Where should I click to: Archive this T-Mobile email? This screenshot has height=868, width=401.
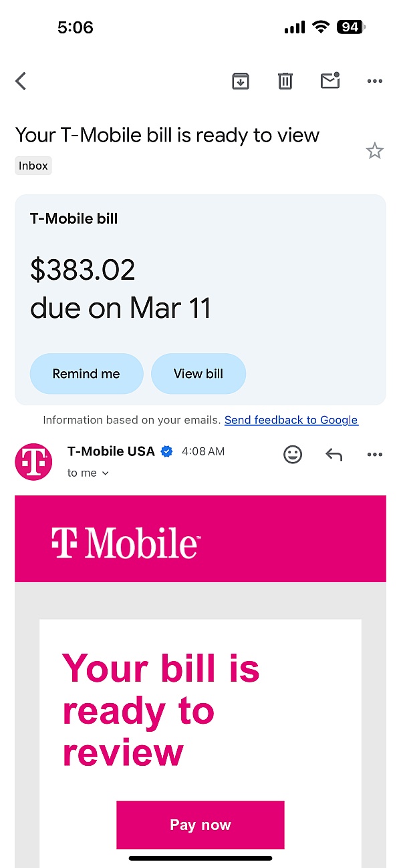[241, 81]
